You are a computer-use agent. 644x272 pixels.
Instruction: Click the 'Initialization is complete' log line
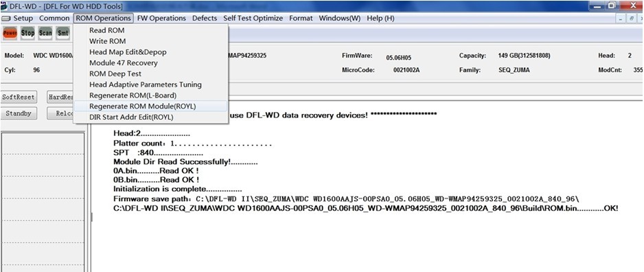[177, 190]
